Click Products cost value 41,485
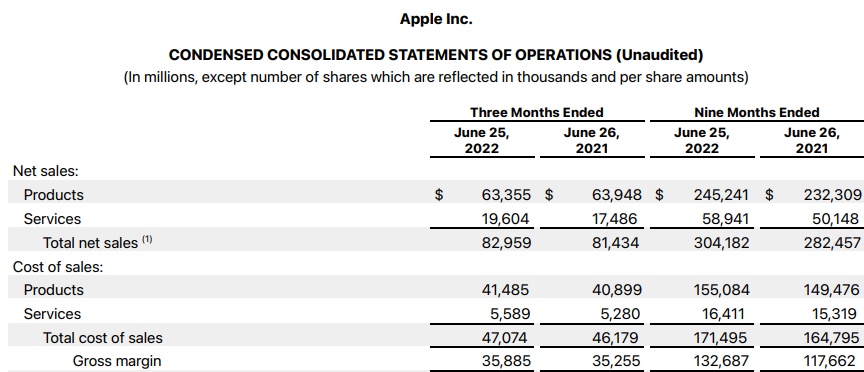The height and width of the screenshot is (372, 864). [505, 290]
